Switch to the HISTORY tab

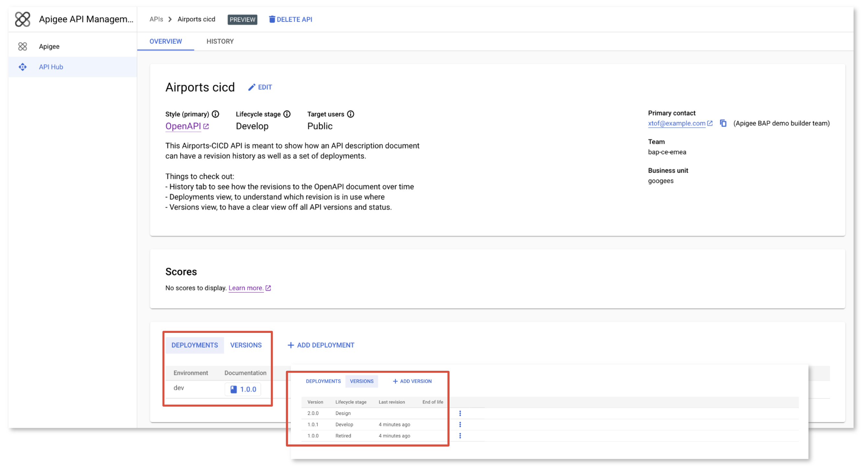pyautogui.click(x=220, y=41)
